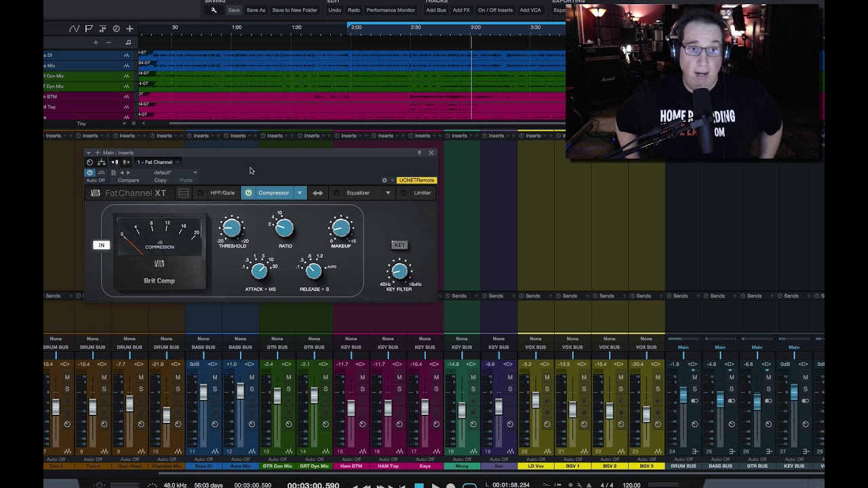Open the Equalizer model dropdown arrow
Screen dimensions: 868x488
(x=388, y=193)
